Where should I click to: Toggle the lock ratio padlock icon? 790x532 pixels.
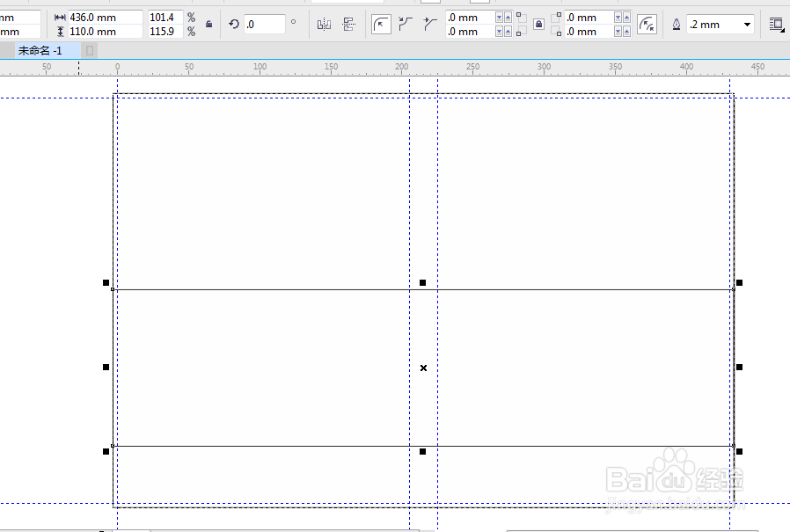tap(208, 24)
